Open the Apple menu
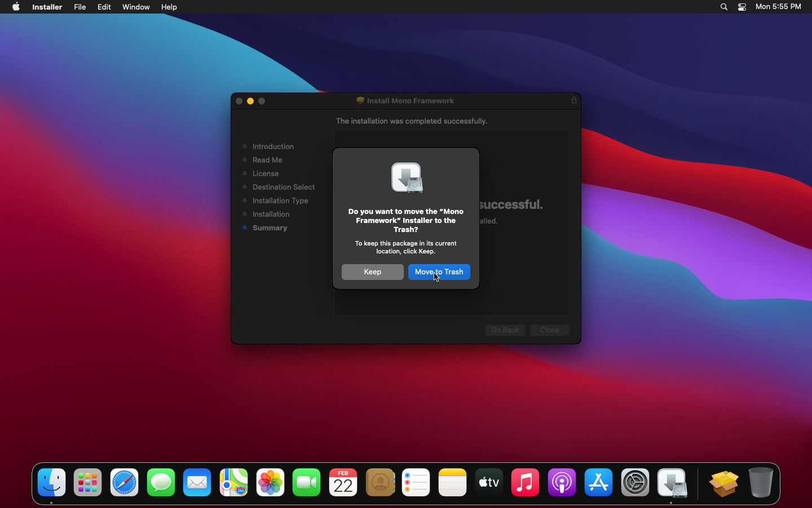The image size is (812, 508). [16, 7]
